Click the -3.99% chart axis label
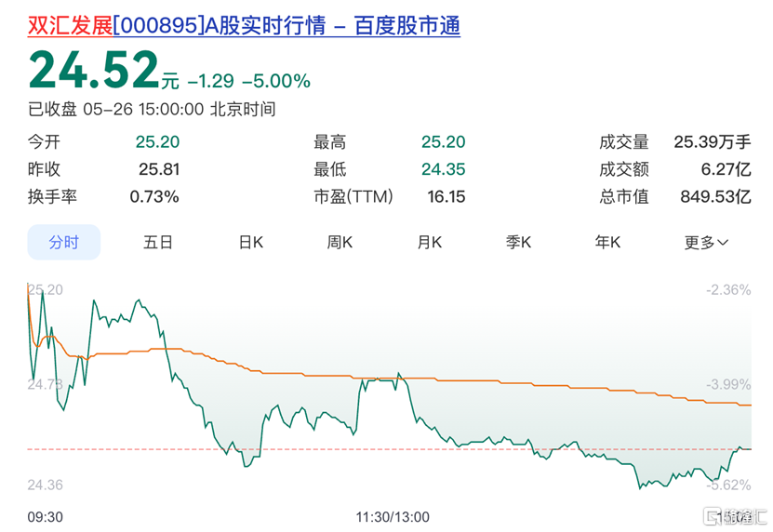 728,384
